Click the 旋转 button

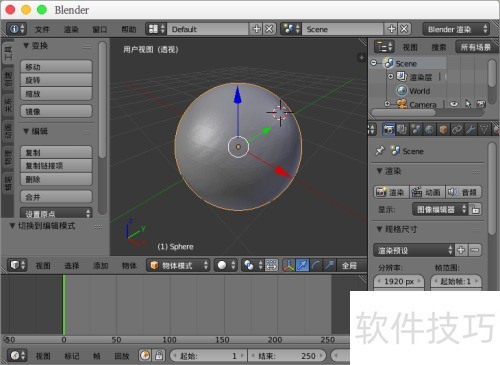[x=56, y=80]
